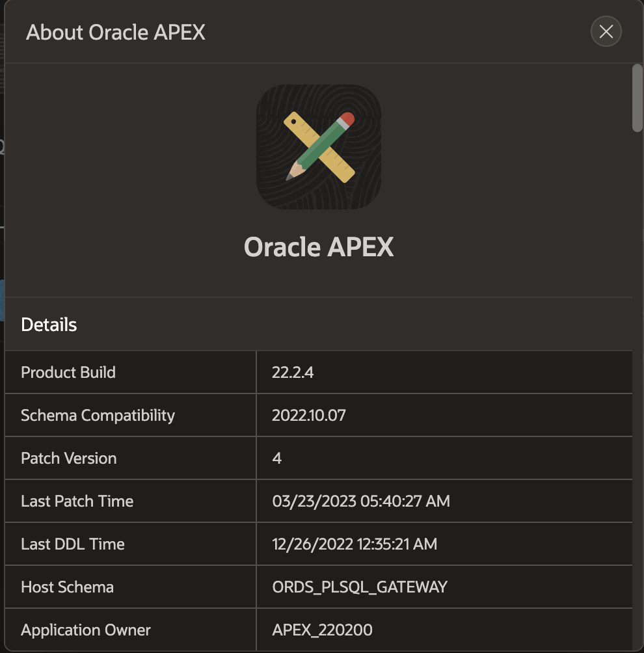644x653 pixels.
Task: Click the Details section heading
Action: coord(49,325)
